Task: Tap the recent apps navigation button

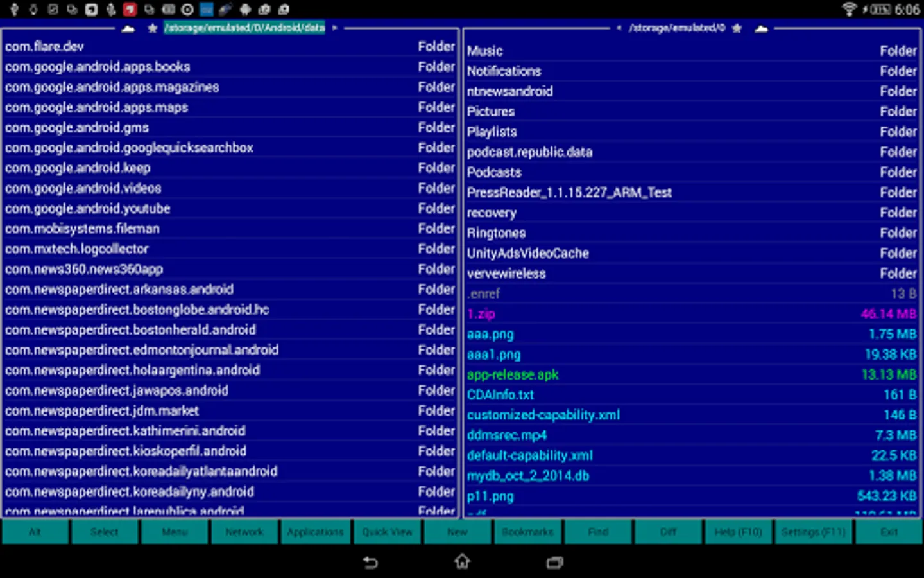Action: (554, 563)
